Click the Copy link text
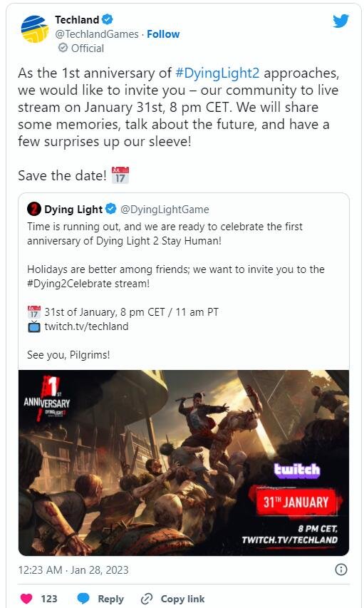This screenshot has width=364, height=608. point(182,599)
